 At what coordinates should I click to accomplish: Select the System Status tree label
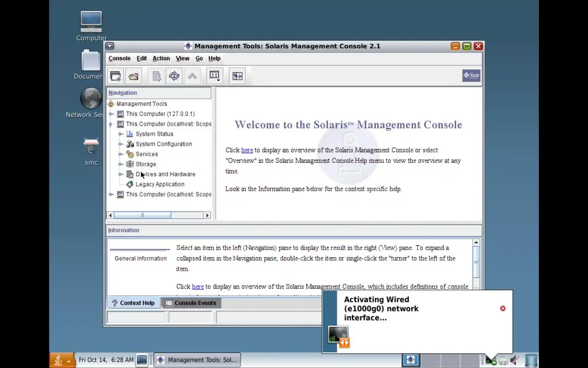[x=154, y=134]
